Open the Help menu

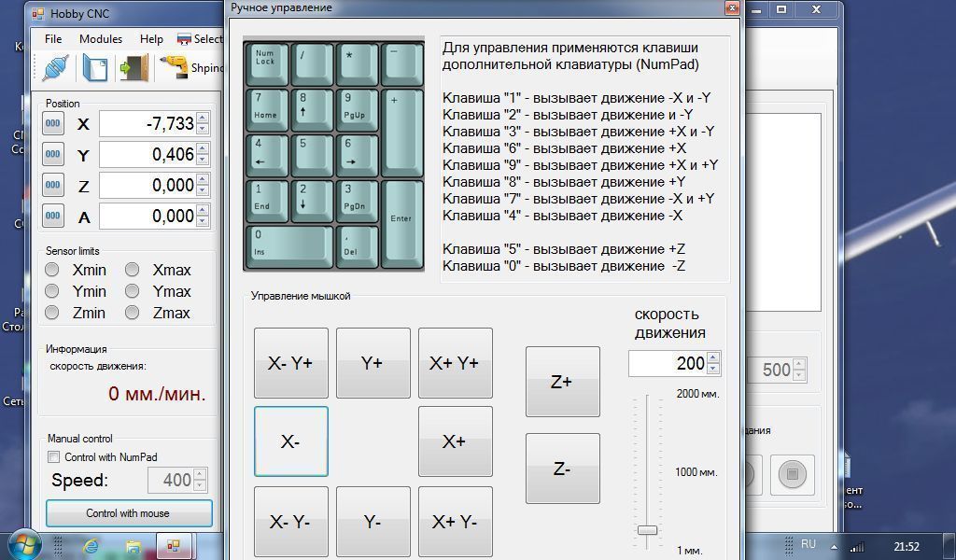(x=151, y=39)
